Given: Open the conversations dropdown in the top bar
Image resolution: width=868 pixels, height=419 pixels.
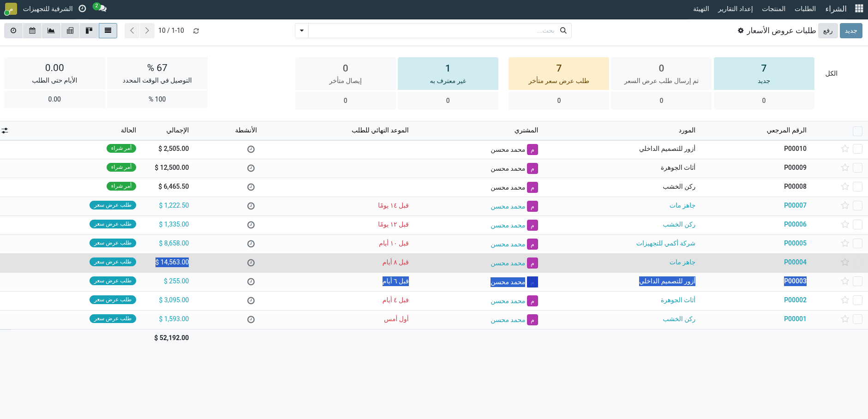Looking at the screenshot, I should tap(100, 8).
